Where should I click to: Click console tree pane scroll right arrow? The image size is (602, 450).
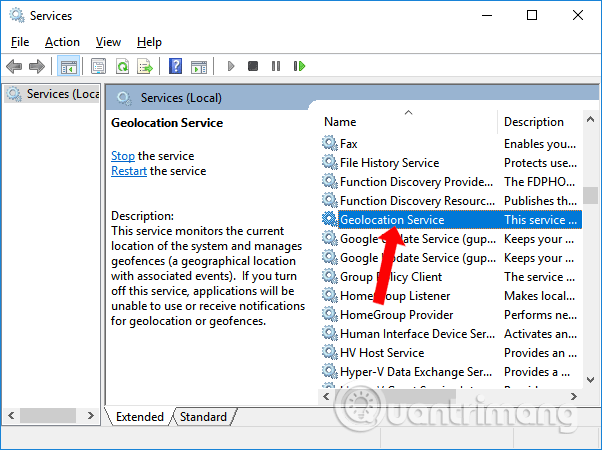pyautogui.click(x=91, y=415)
